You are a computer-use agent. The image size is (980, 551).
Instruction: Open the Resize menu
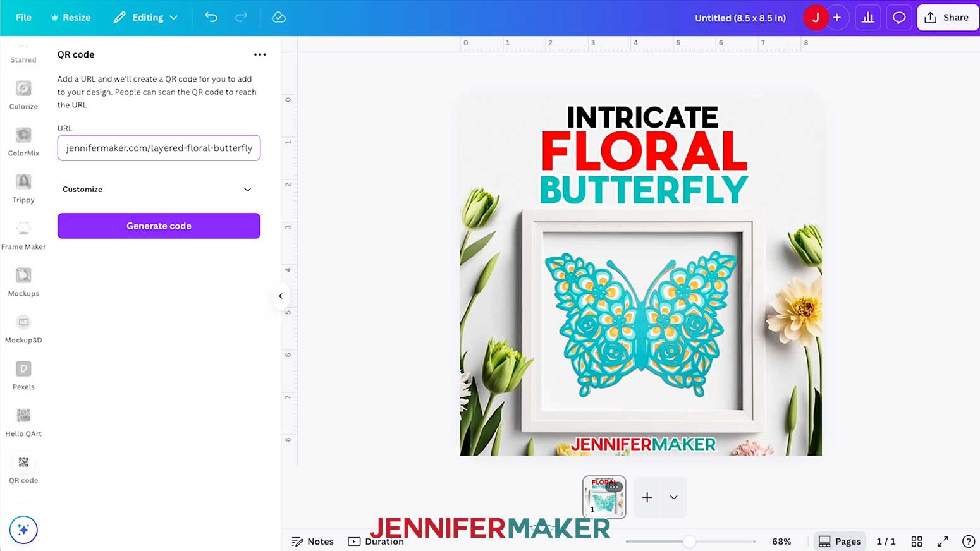point(70,18)
